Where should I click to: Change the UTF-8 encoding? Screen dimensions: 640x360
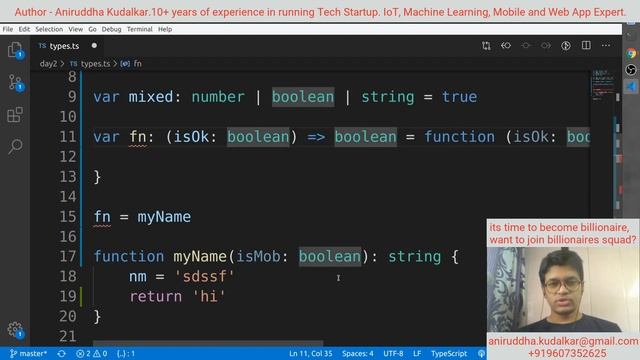tap(393, 353)
